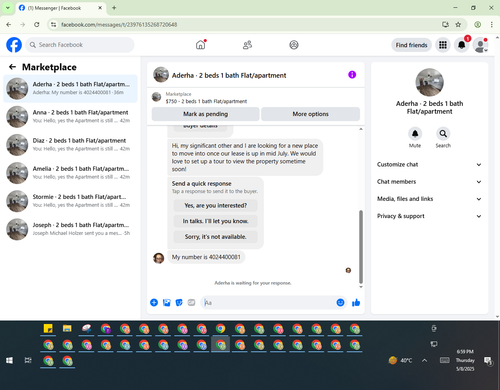Image resolution: width=500 pixels, height=390 pixels.
Task: Open Aderha conversation in Marketplace list
Action: click(x=70, y=88)
